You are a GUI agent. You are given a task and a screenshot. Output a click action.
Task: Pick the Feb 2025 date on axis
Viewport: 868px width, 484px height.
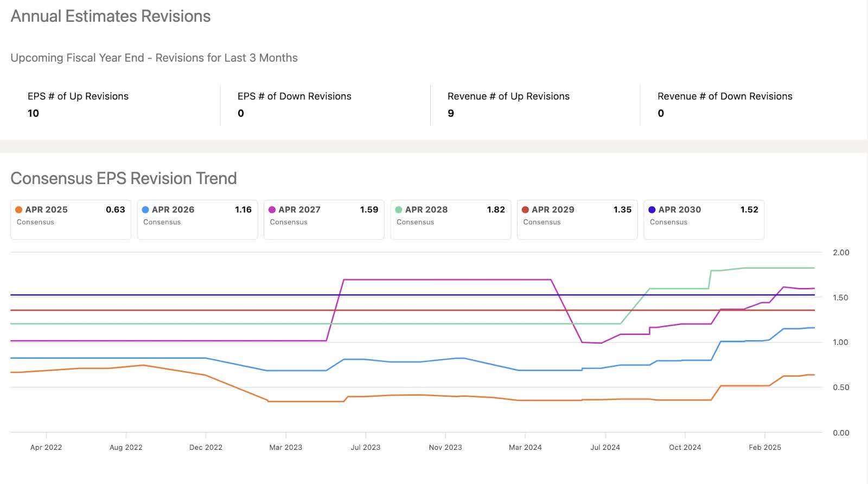point(764,448)
